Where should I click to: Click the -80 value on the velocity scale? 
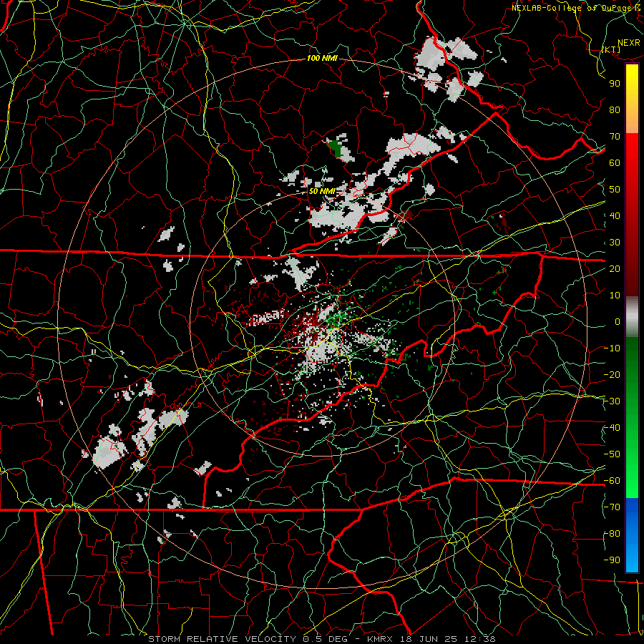(612, 534)
